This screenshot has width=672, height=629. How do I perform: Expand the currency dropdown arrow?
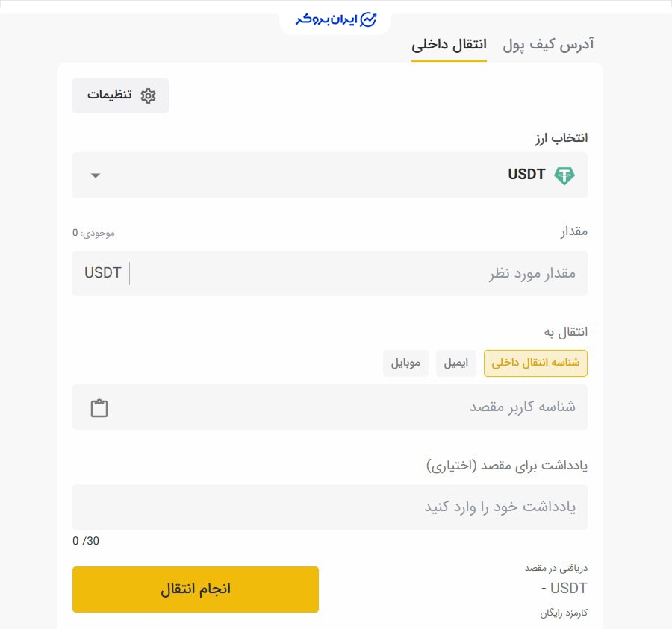[95, 175]
